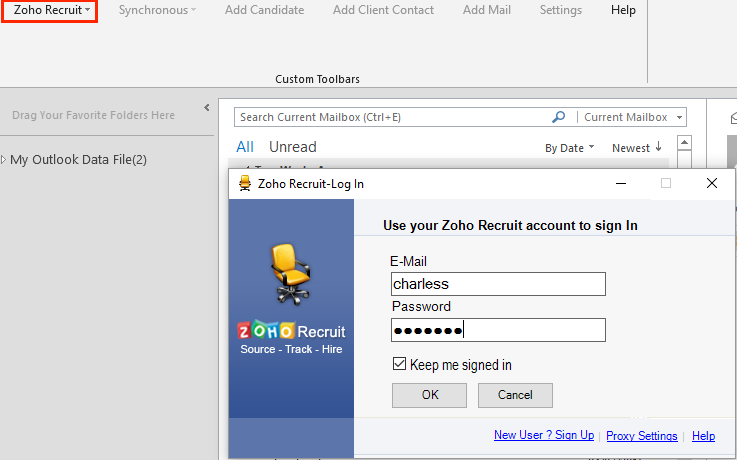Open the Zoho Recruit toolbar dropdown
Viewport: 737px width, 460px height.
(51, 10)
